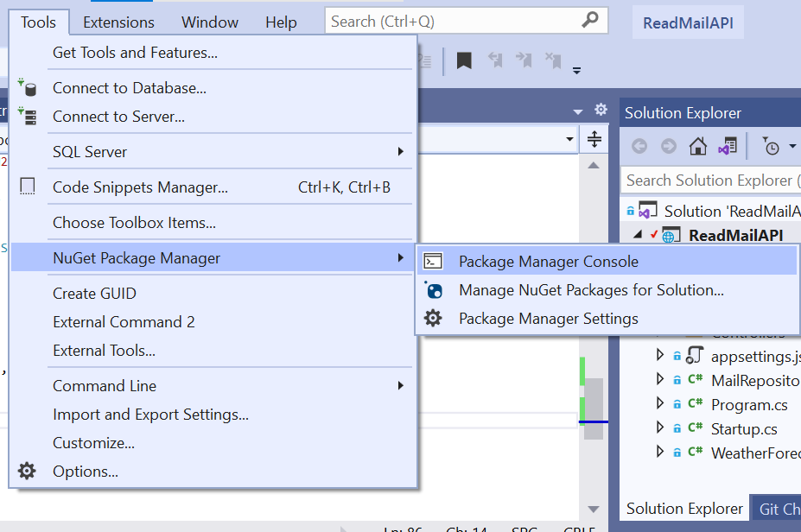801x532 pixels.
Task: Click the Package Manager Console icon
Action: (433, 262)
